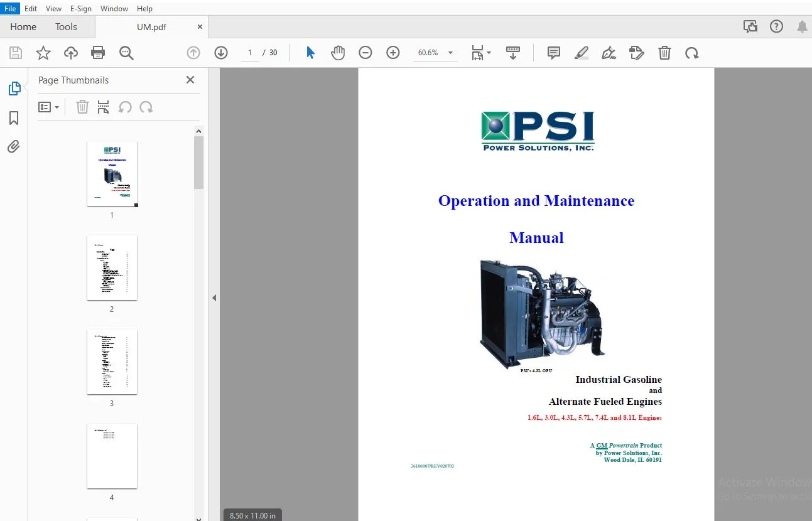Click thumbnail panel page break icon
Image resolution: width=812 pixels, height=521 pixels.
point(104,107)
